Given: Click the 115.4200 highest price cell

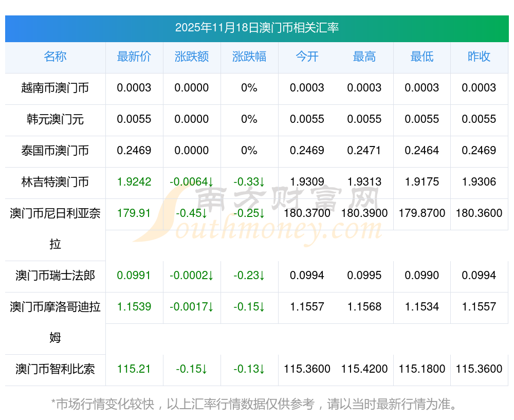Looking at the screenshot, I should (x=364, y=369).
